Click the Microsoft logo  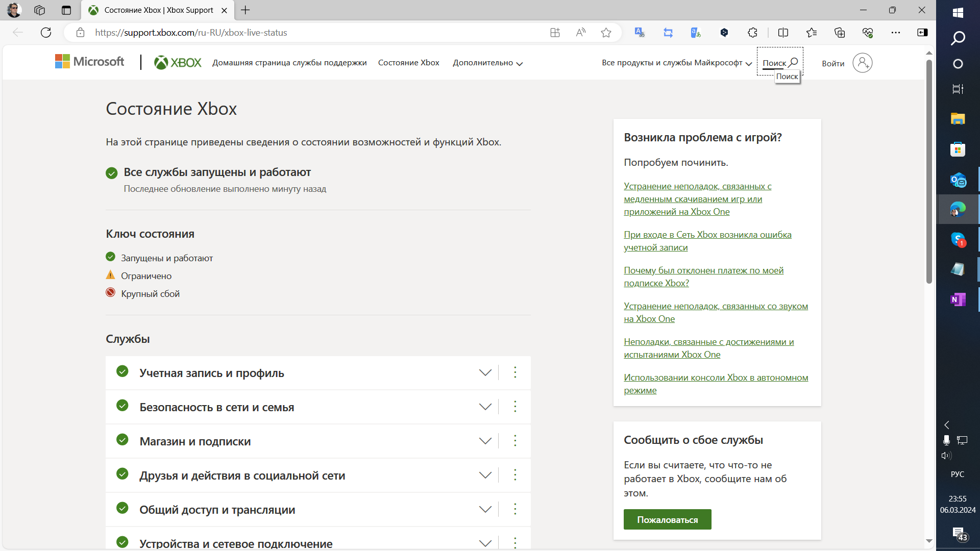point(89,62)
